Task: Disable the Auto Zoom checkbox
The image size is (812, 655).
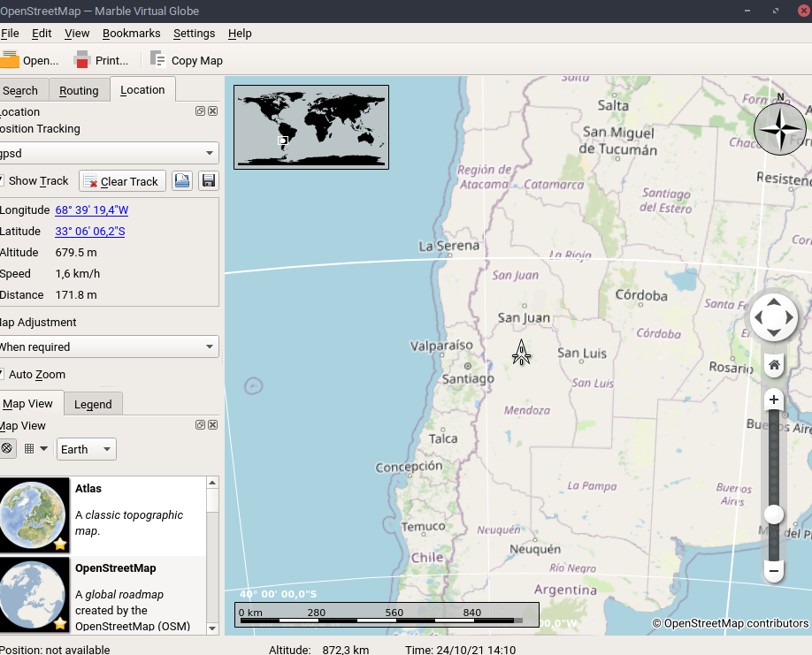Action: (2, 375)
